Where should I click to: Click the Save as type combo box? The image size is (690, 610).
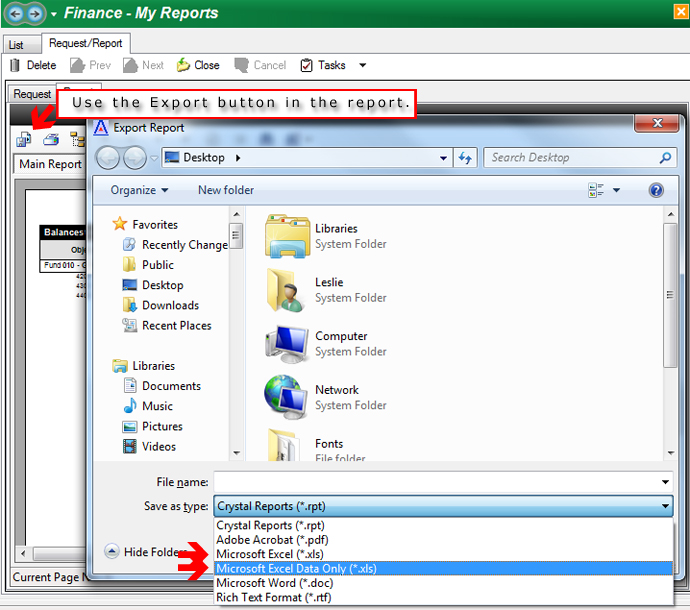(x=443, y=506)
